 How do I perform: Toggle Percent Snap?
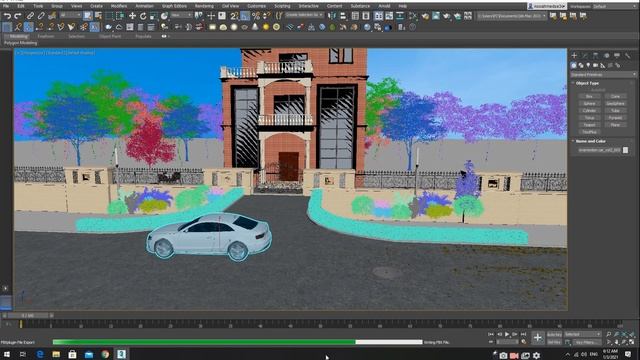tap(256, 16)
